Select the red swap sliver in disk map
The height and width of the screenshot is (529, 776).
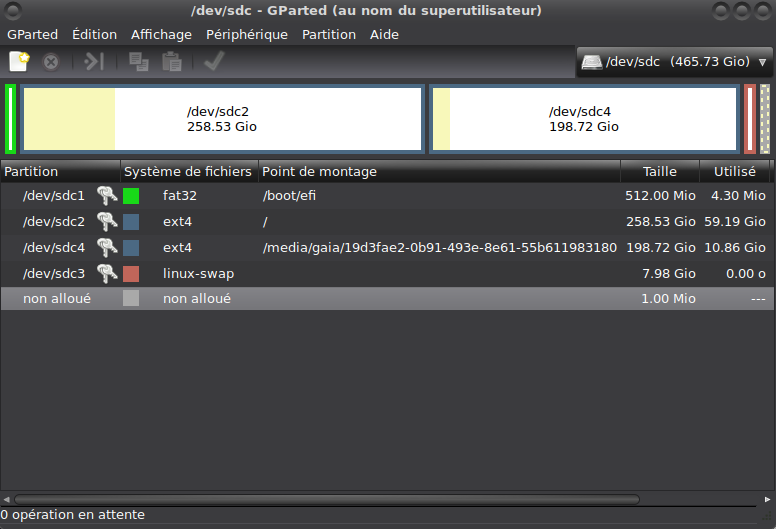pos(750,119)
